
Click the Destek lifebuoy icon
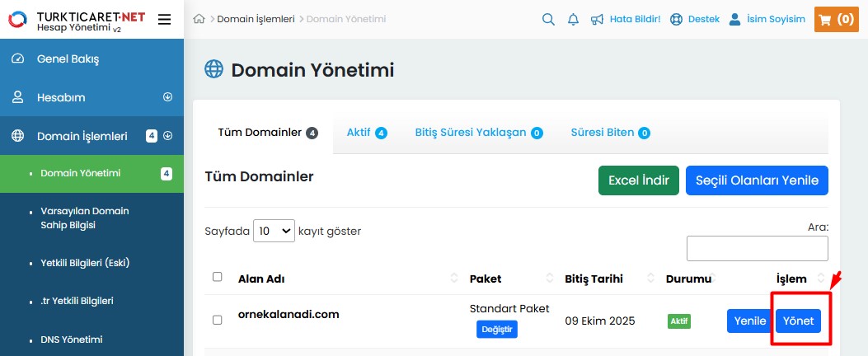677,19
